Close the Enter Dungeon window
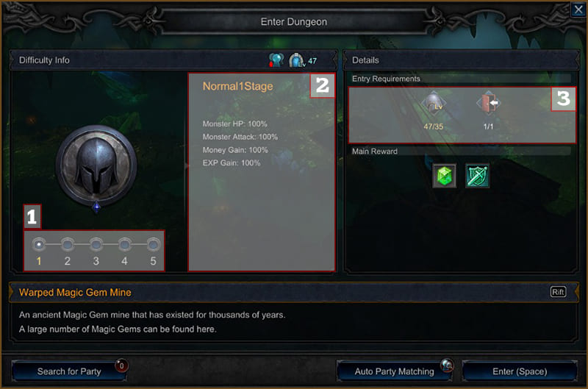588x389 pixels. (578, 9)
